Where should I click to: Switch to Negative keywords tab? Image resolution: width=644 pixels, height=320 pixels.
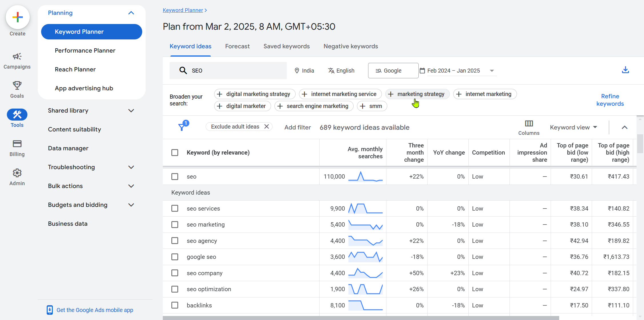[351, 46]
